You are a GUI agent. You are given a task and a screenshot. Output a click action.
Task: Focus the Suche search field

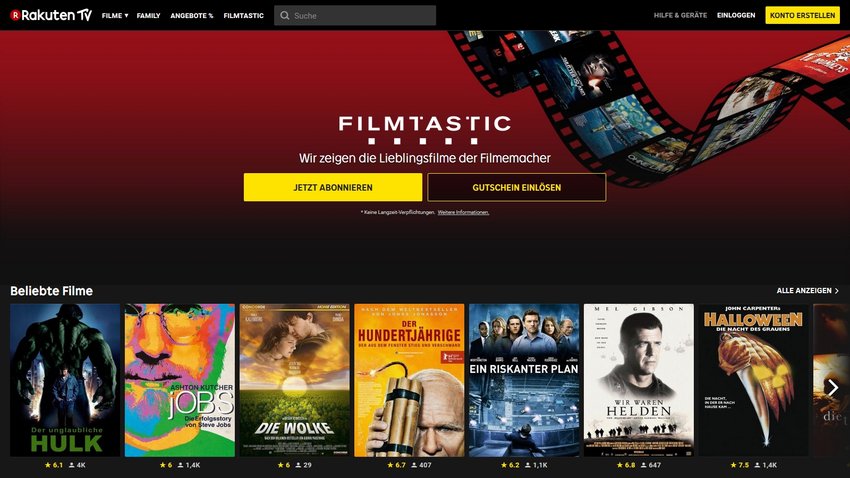tap(355, 16)
